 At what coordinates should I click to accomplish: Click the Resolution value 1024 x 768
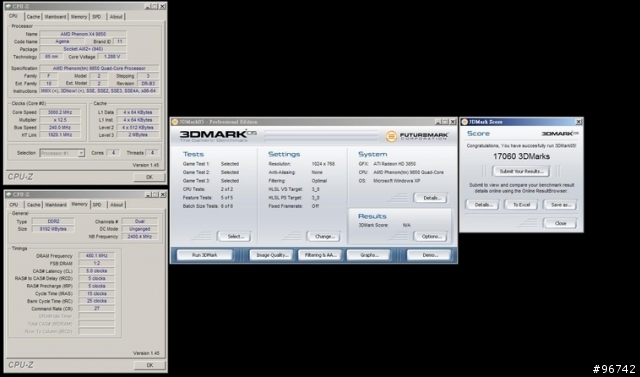(323, 164)
